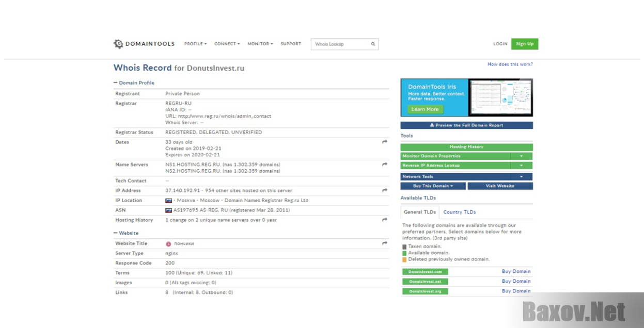Switch to the Country TLDs tab
The image size is (644, 328).
click(x=460, y=212)
